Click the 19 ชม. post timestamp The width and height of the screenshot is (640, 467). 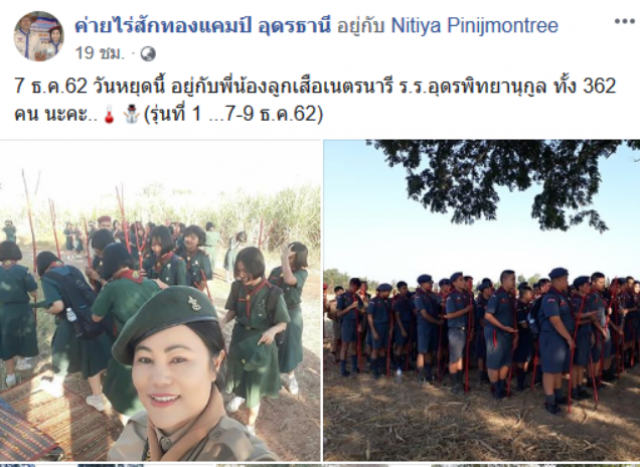[x=99, y=53]
